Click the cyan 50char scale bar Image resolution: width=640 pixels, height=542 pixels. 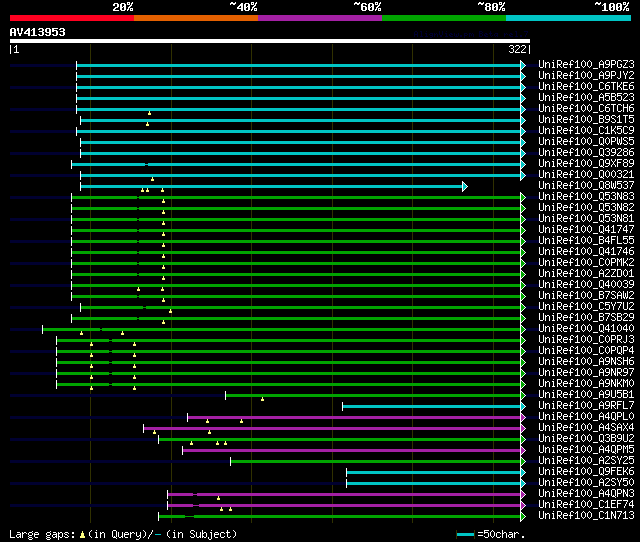point(465,534)
